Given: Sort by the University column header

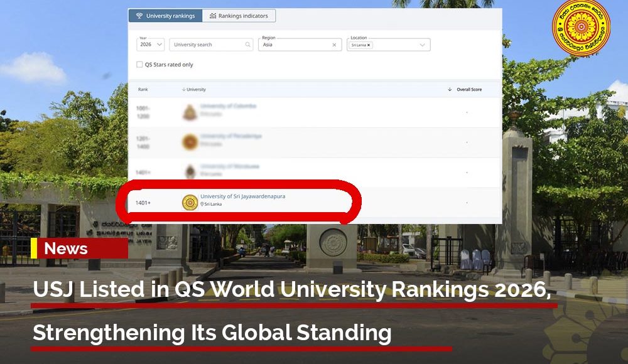Looking at the screenshot, I should pyautogui.click(x=196, y=90).
